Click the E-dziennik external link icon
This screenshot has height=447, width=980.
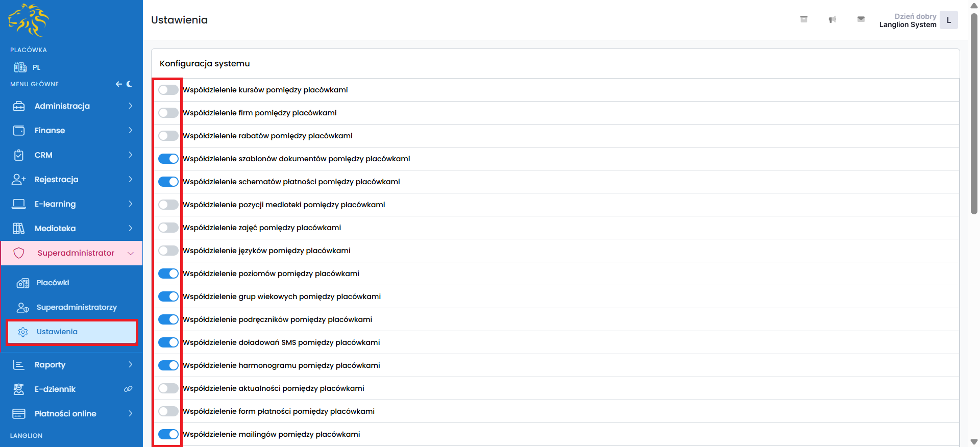click(x=128, y=389)
